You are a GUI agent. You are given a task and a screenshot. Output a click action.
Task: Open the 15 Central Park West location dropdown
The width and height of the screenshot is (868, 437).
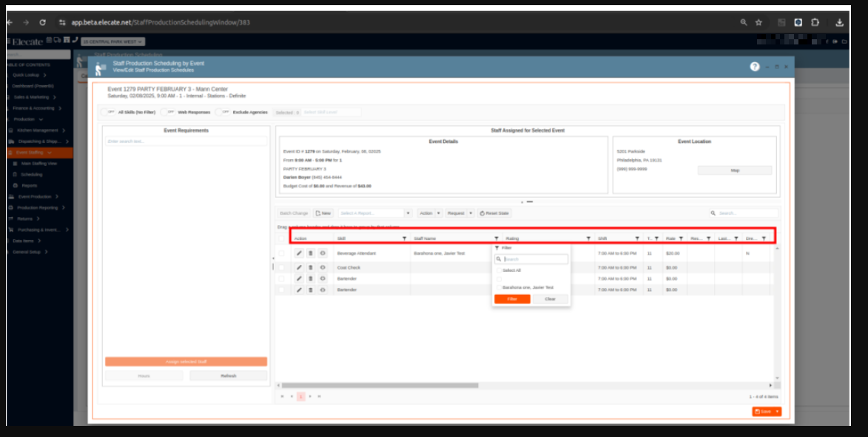coord(112,41)
